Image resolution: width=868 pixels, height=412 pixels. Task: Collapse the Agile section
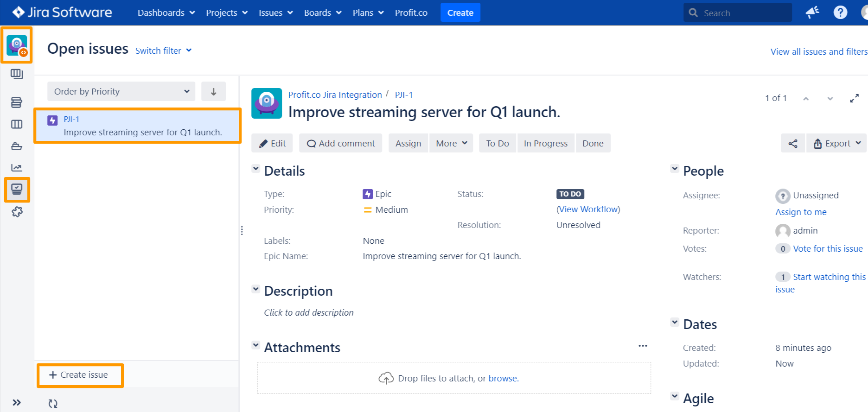(675, 396)
